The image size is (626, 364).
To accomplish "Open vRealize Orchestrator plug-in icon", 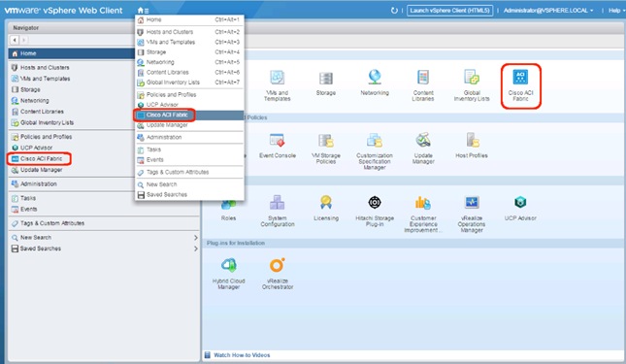I will (x=277, y=265).
